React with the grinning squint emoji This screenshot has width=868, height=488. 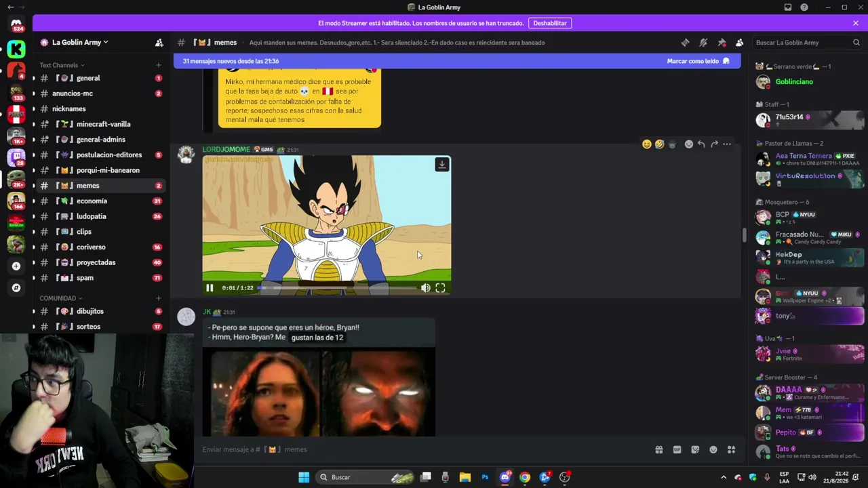point(647,144)
